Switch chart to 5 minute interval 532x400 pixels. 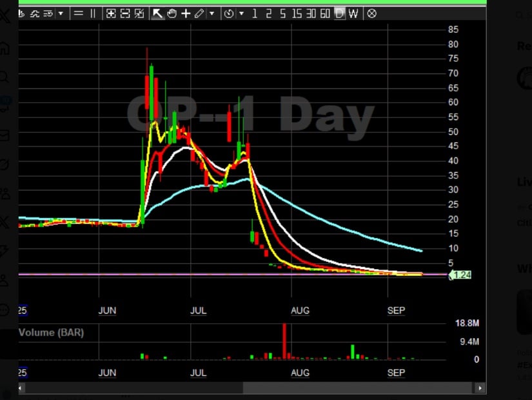(x=282, y=14)
